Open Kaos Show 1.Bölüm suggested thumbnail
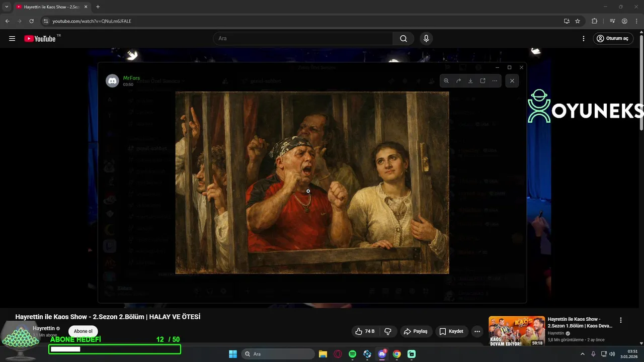644x362 pixels. click(517, 331)
